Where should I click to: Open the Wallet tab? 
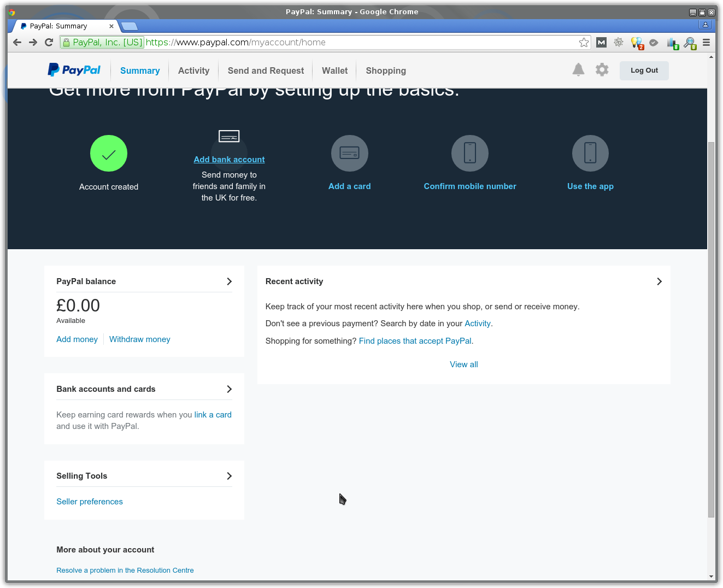click(334, 70)
